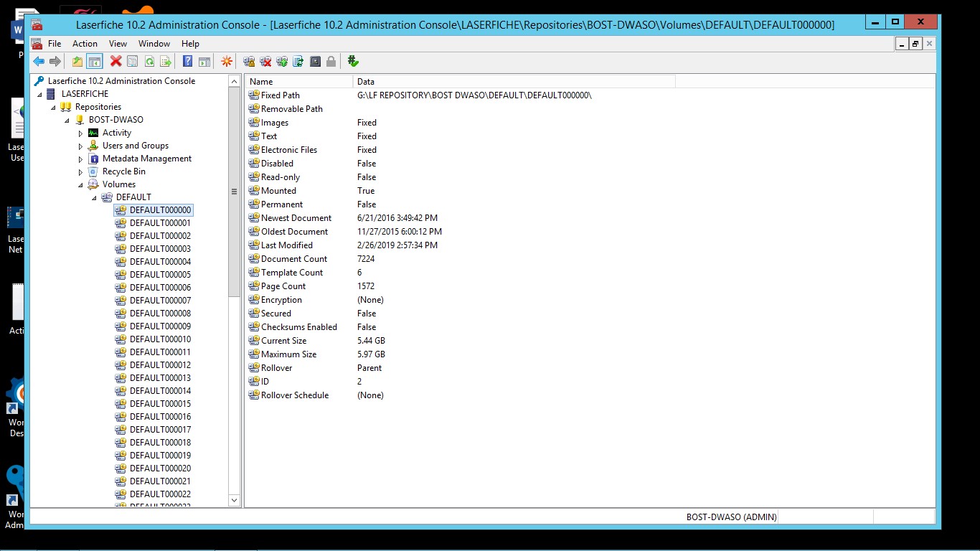This screenshot has width=980, height=551.
Task: Go back using the blue Back arrow
Action: 39,62
